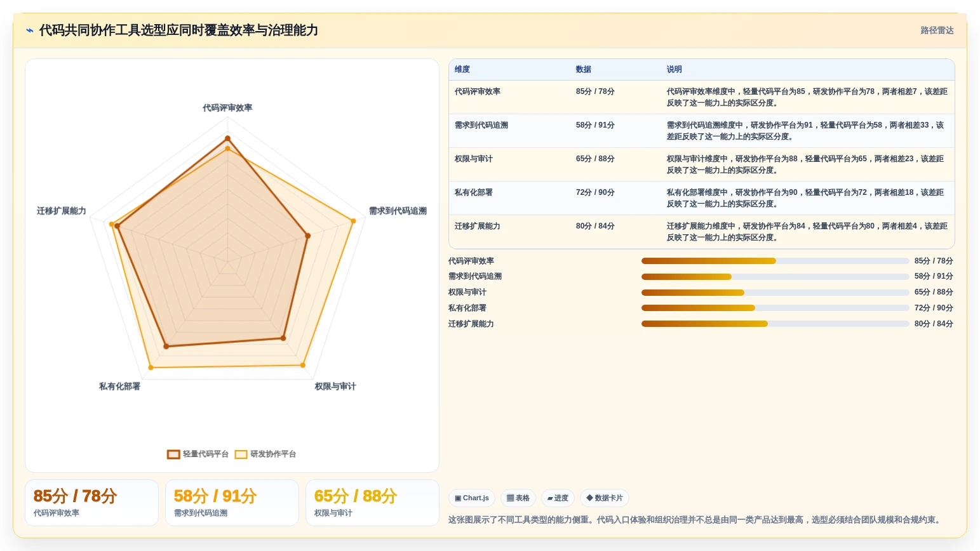Click radar axis label 迁移扩展能力
Image resolution: width=980 pixels, height=551 pixels.
(61, 211)
